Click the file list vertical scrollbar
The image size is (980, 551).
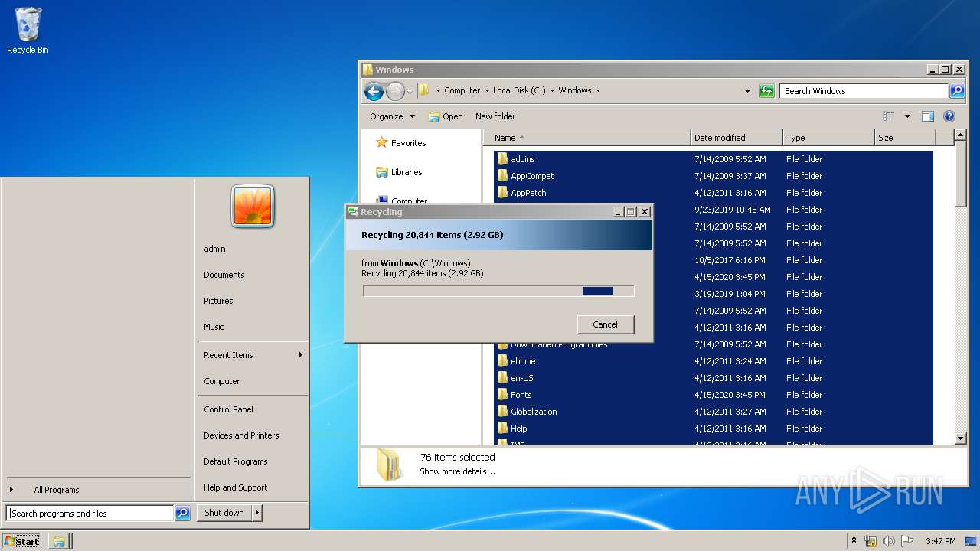(961, 287)
